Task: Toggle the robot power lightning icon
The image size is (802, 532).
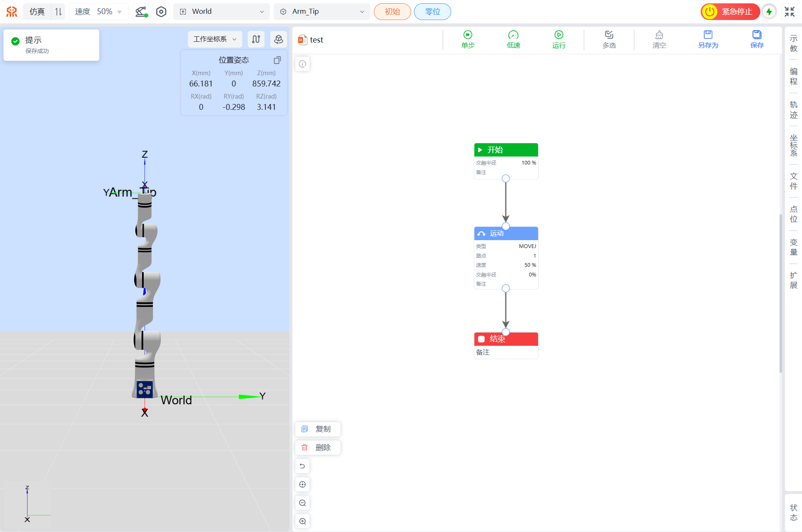Action: click(769, 12)
